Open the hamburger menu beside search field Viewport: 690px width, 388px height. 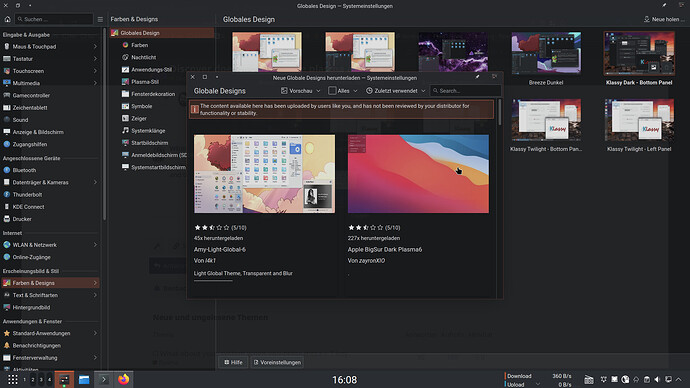(100, 19)
